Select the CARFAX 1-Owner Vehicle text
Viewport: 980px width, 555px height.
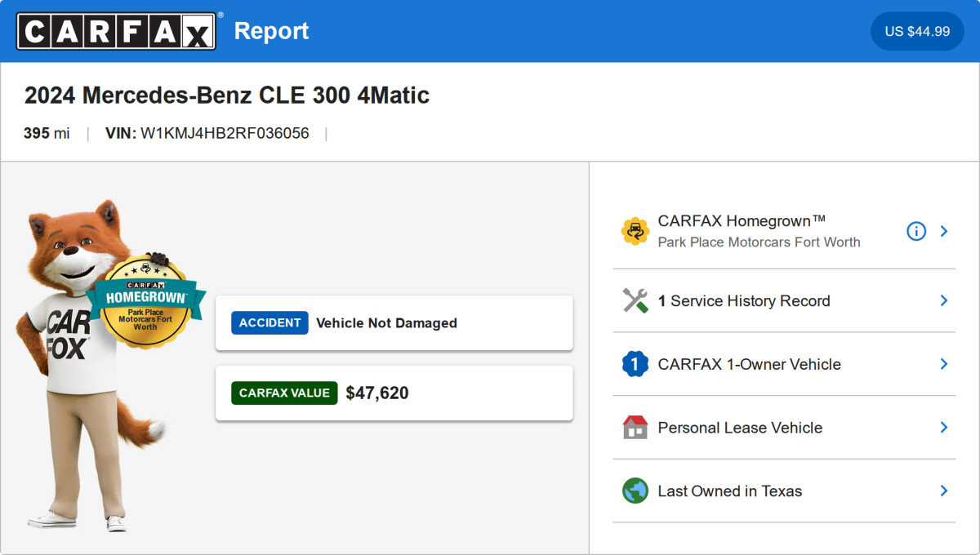click(x=749, y=364)
